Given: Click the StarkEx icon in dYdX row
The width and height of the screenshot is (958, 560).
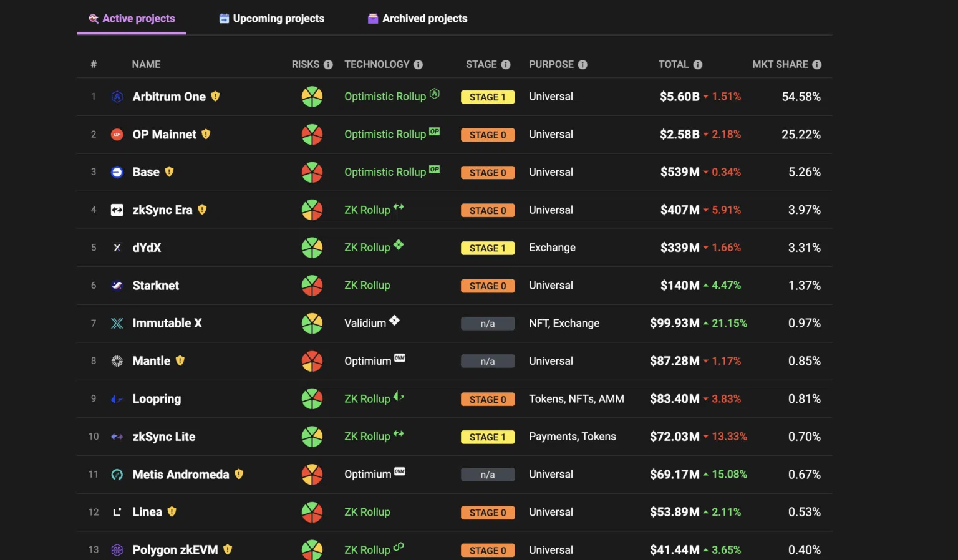Looking at the screenshot, I should click(x=399, y=244).
